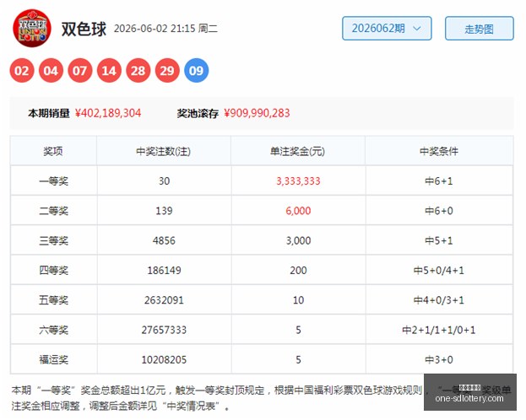The height and width of the screenshot is (420, 526).
Task: Click red ball number 07
Action: point(80,70)
